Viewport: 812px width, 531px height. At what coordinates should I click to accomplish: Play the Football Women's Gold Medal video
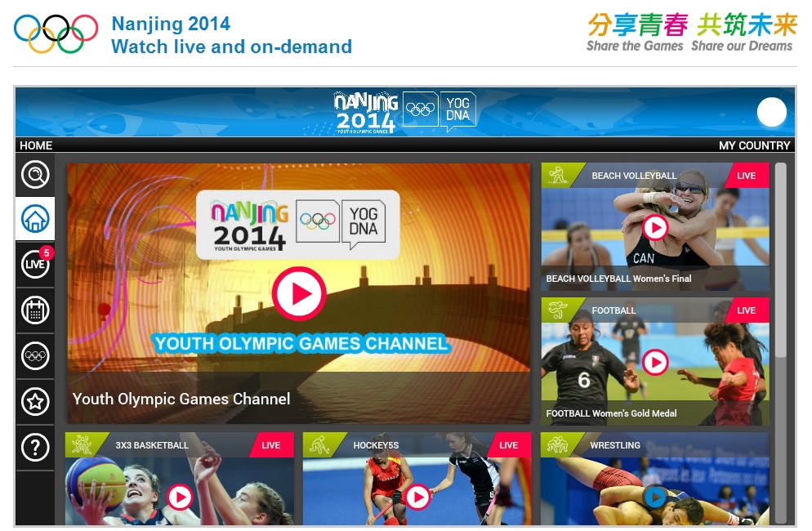pyautogui.click(x=655, y=362)
